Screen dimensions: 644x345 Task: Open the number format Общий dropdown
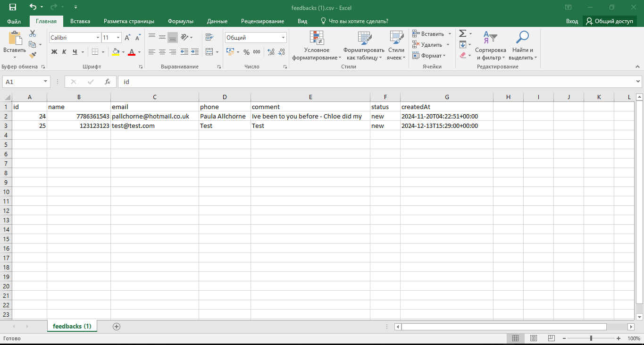[x=283, y=38]
